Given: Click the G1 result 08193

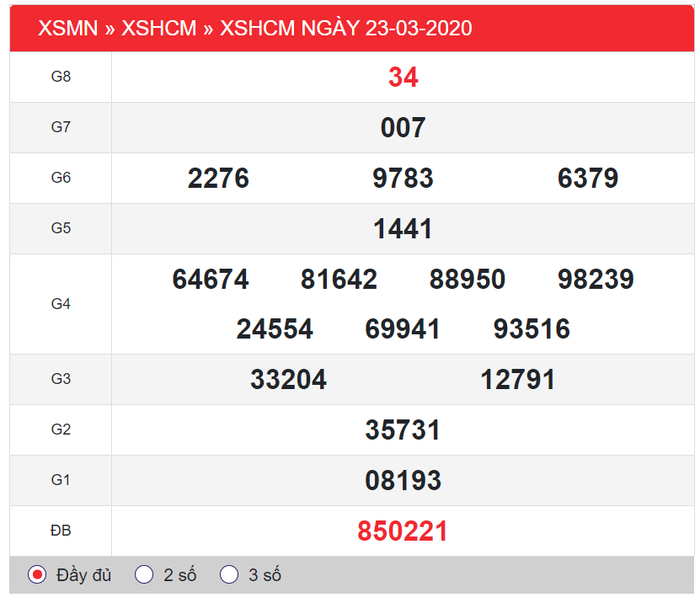Looking at the screenshot, I should (403, 481).
